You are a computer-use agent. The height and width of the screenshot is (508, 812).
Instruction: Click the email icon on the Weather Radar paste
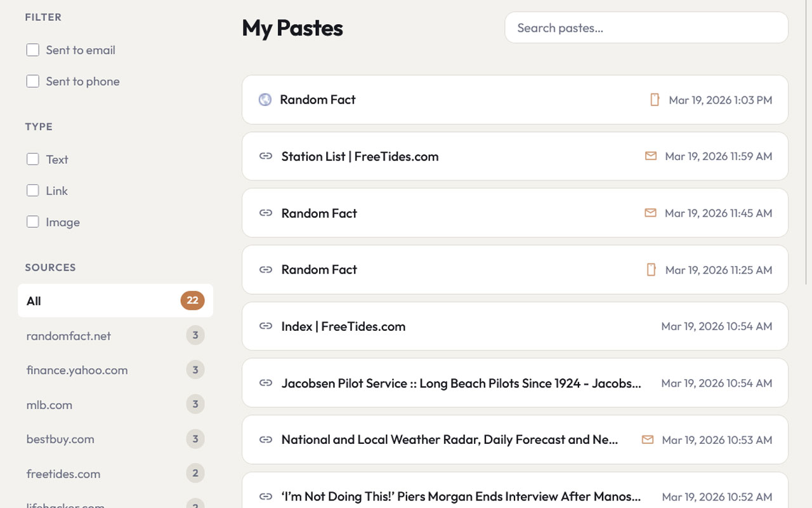coord(647,440)
